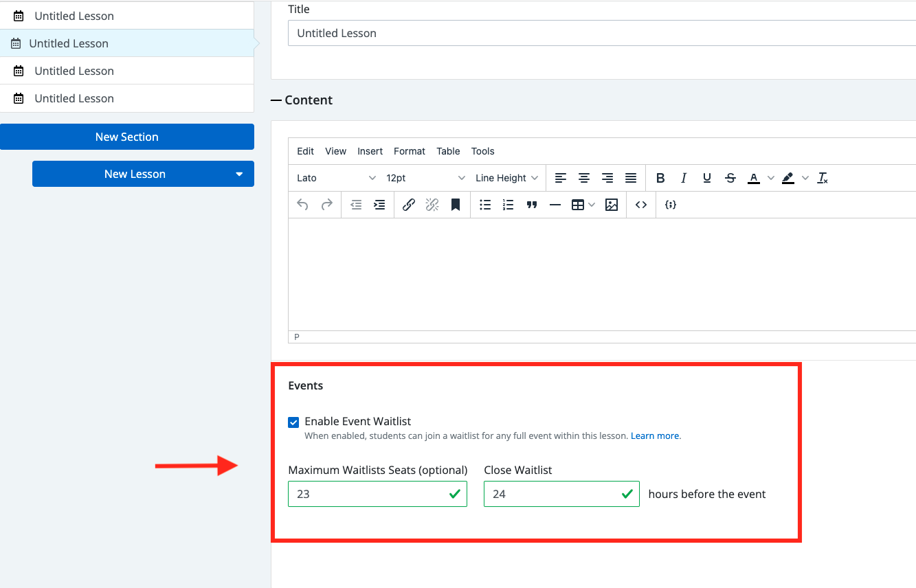Decrease indent of the paragraph
Image resolution: width=916 pixels, height=588 pixels.
pyautogui.click(x=356, y=205)
